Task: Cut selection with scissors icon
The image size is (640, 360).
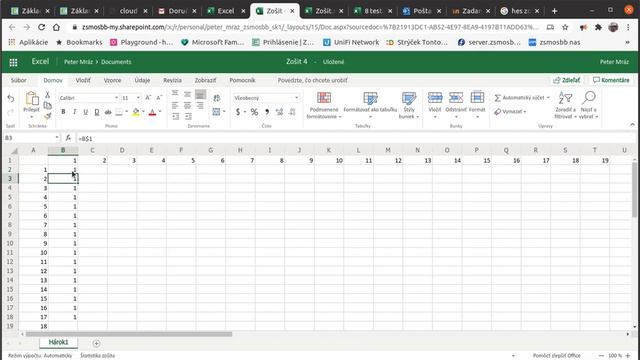Action: (47, 95)
